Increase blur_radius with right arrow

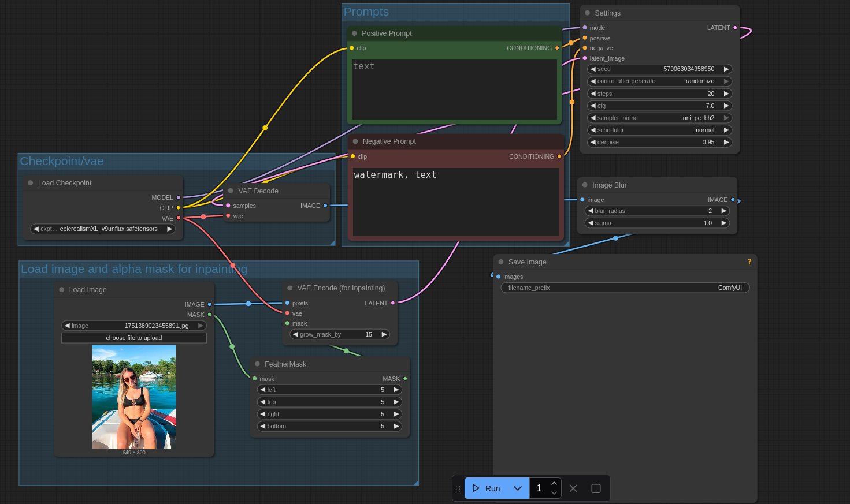[x=724, y=211]
